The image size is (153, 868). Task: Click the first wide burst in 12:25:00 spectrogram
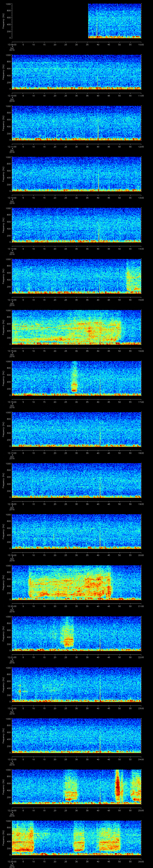tap(23, 836)
